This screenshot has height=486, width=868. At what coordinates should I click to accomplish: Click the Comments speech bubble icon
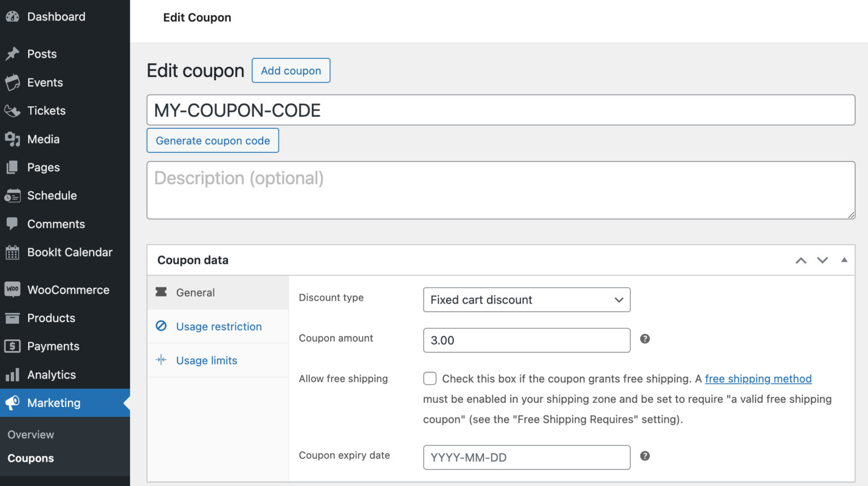tap(12, 224)
